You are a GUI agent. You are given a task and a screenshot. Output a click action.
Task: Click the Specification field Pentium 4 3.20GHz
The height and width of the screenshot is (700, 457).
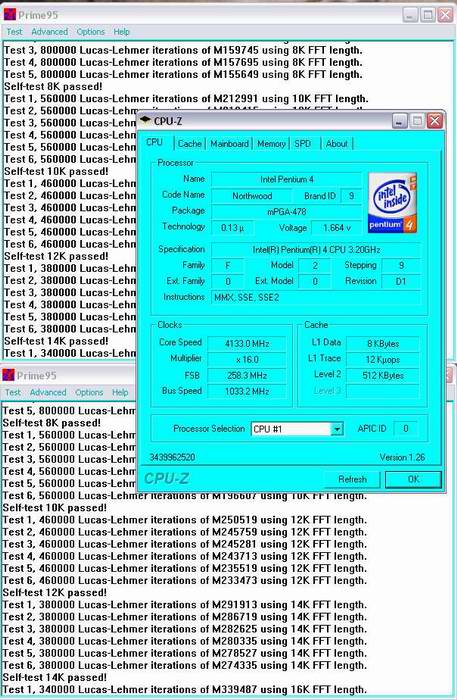pos(316,250)
